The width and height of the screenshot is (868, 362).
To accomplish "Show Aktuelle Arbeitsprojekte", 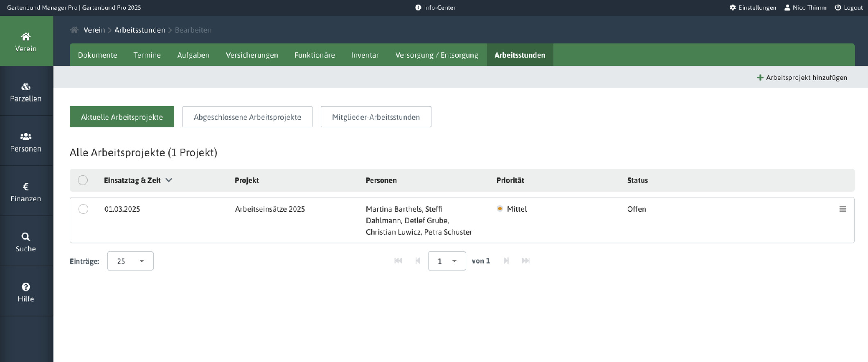I will click(x=122, y=117).
